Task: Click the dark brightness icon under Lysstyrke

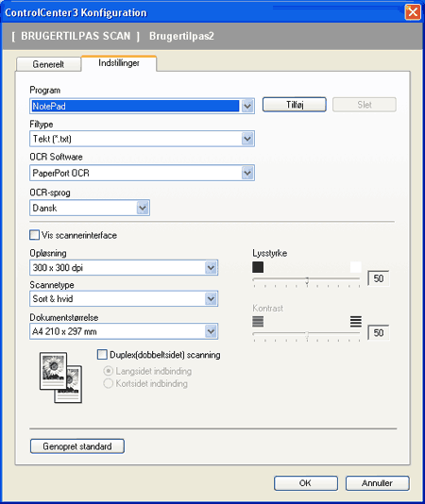Action: pos(258,267)
